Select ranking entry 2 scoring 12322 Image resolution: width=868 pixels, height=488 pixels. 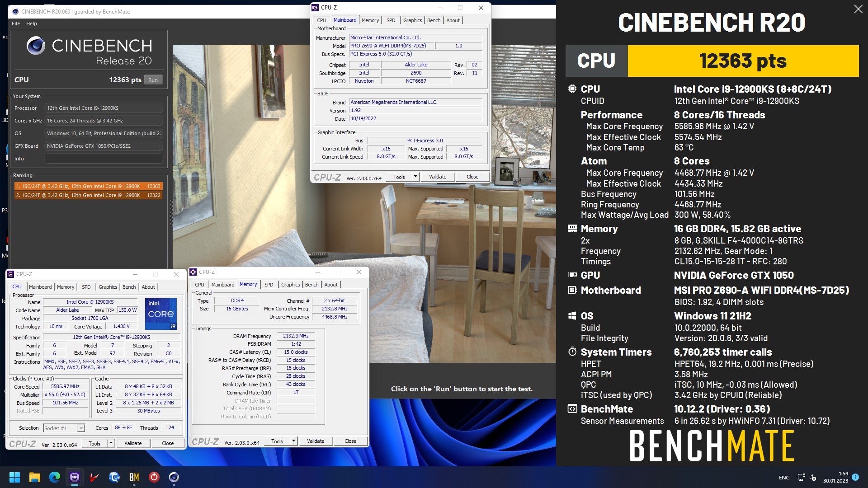(89, 195)
